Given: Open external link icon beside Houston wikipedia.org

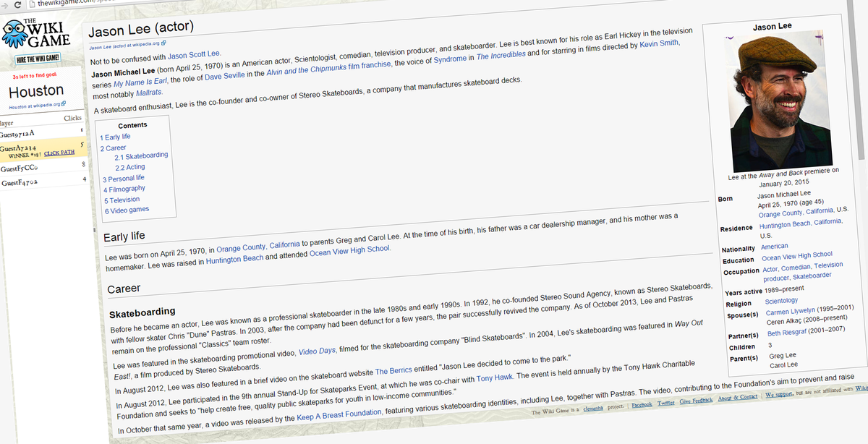Looking at the screenshot, I should (x=64, y=105).
